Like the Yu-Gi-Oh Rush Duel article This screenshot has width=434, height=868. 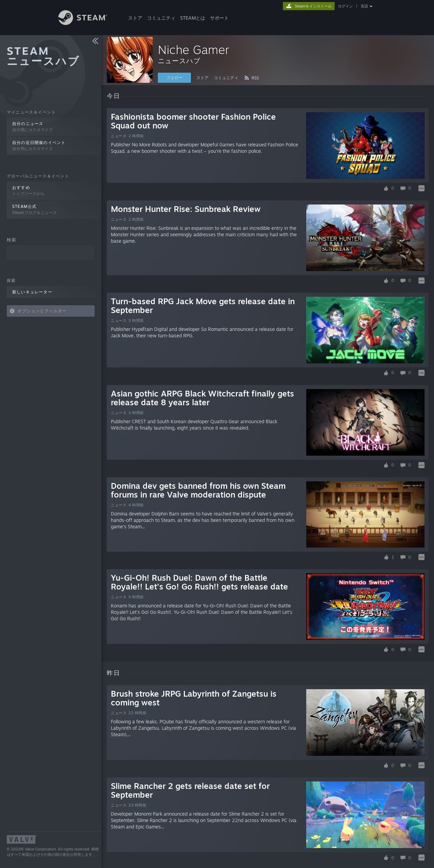(x=386, y=649)
